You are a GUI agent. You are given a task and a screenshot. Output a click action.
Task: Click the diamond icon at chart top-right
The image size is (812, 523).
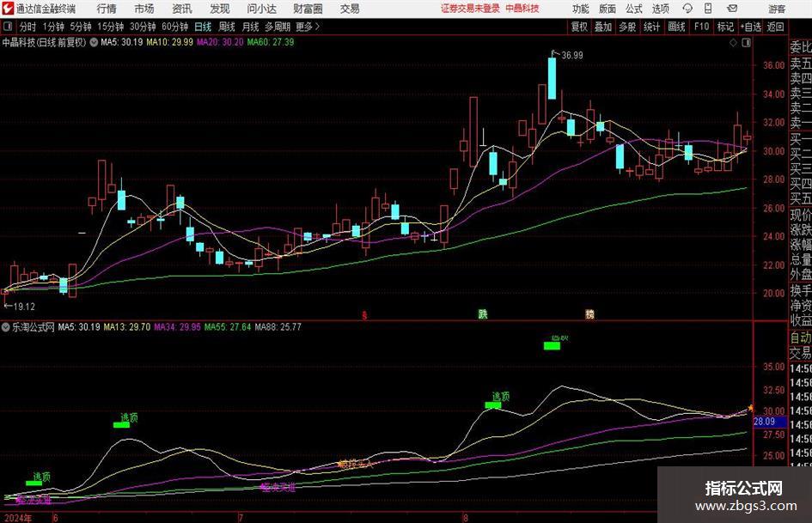[733, 43]
